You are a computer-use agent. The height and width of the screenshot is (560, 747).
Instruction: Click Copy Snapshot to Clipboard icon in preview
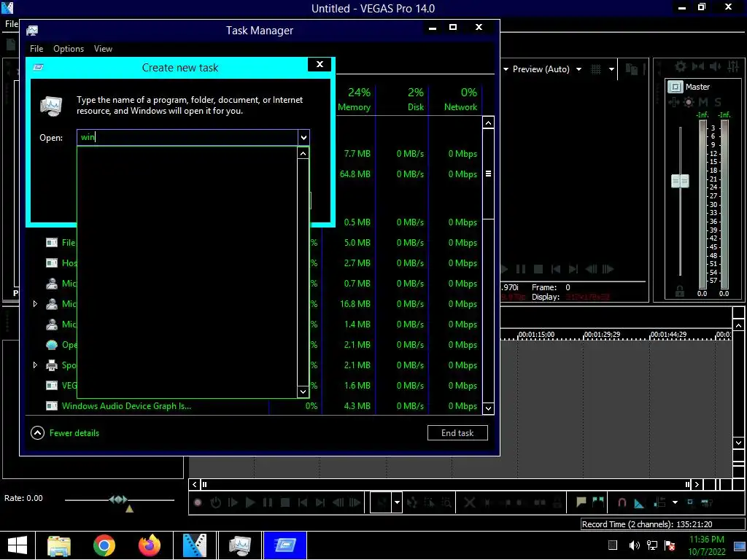point(631,69)
